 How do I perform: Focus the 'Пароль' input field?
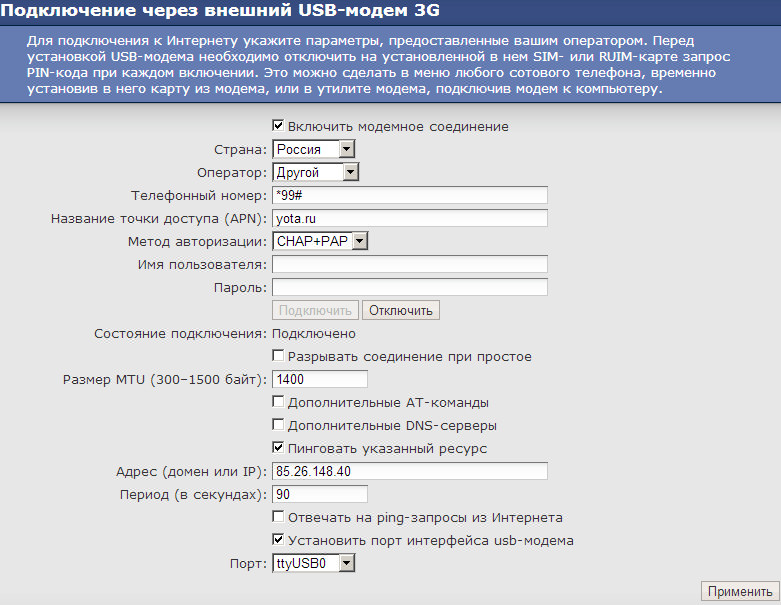(410, 287)
